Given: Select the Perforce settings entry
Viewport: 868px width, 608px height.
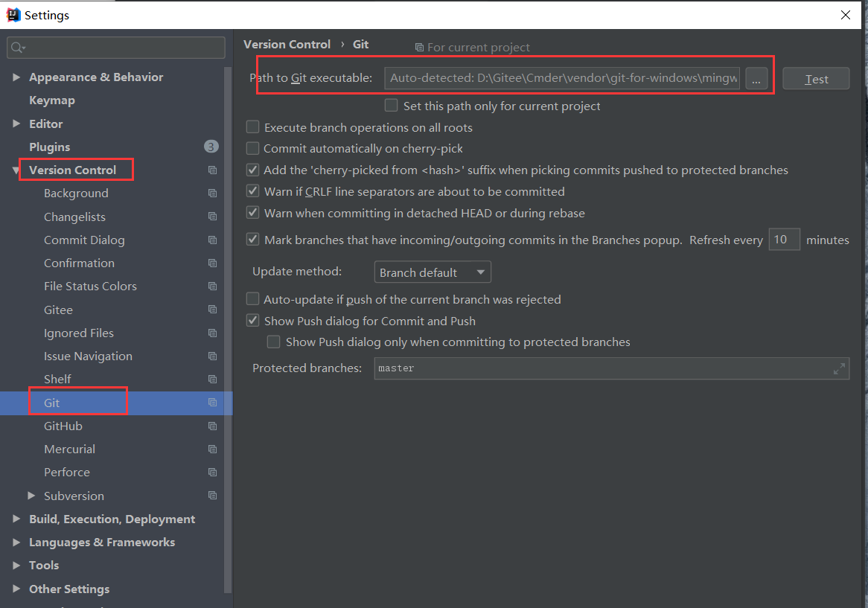Looking at the screenshot, I should (x=67, y=473).
